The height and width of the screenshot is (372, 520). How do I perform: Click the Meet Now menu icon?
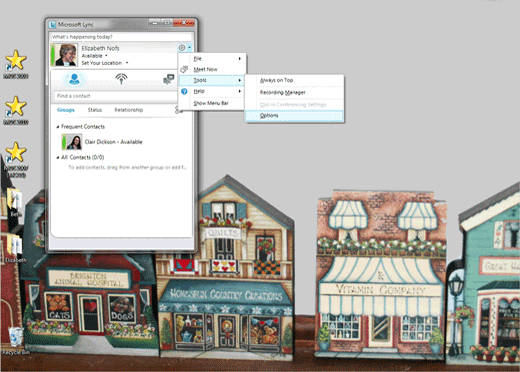coord(184,69)
